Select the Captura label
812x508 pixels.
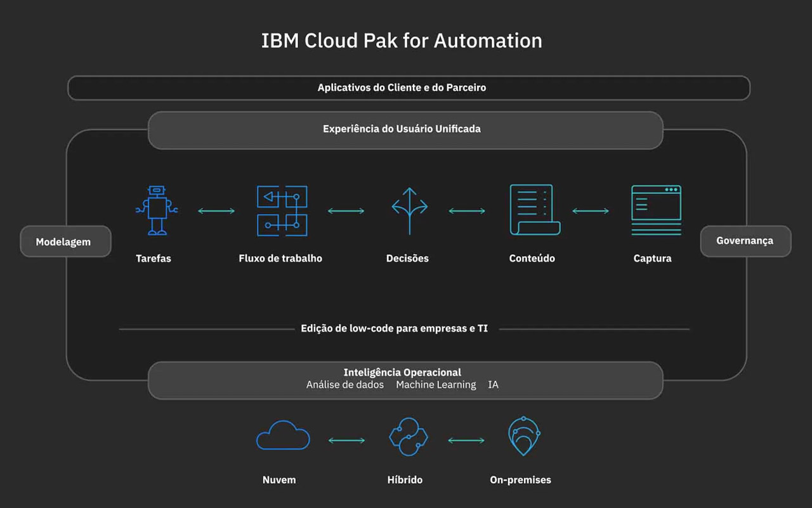coord(652,258)
